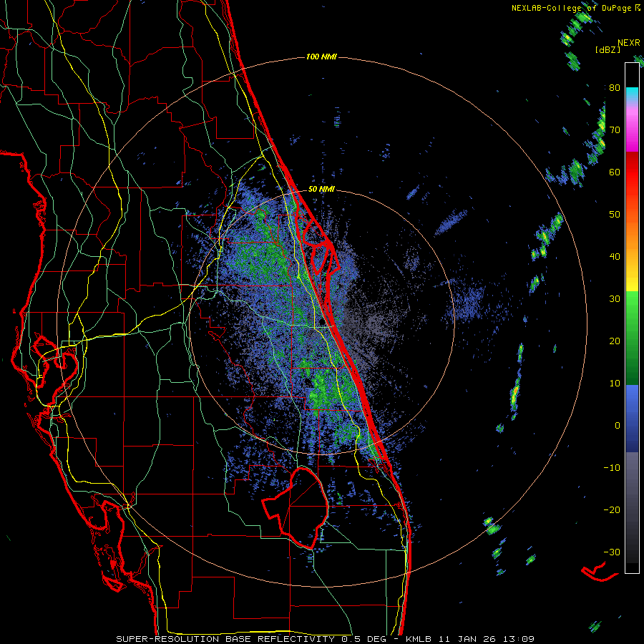Click the 0 value on the dBZ scale
The height and width of the screenshot is (644, 644).
tap(618, 426)
